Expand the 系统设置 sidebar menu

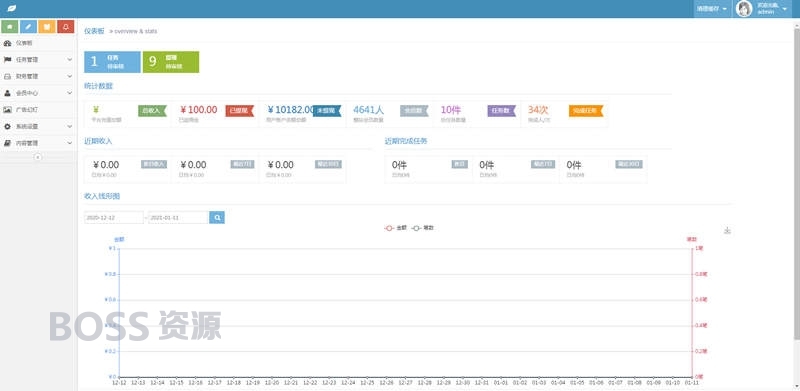click(38, 126)
